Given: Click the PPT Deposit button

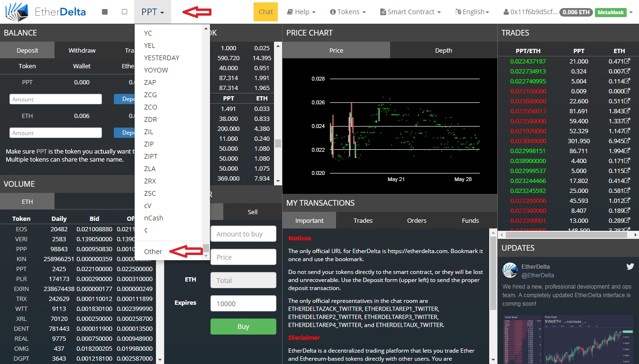Looking at the screenshot, I should pos(124,99).
